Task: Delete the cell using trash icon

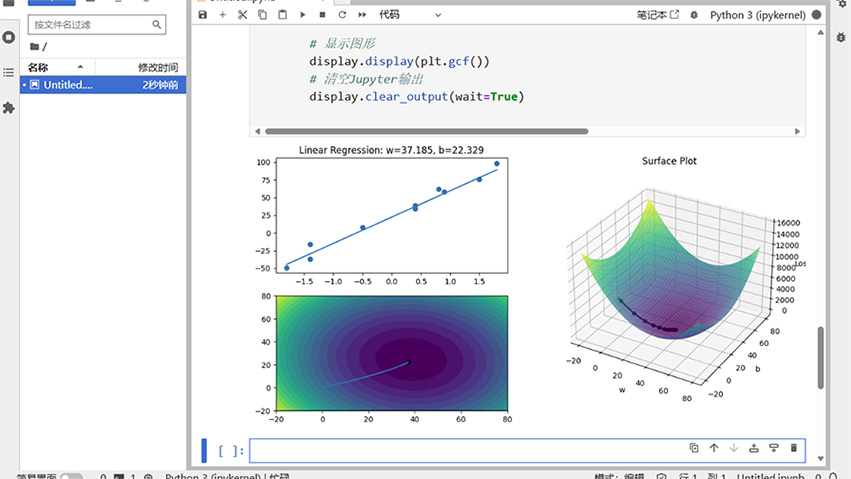Action: click(x=794, y=449)
